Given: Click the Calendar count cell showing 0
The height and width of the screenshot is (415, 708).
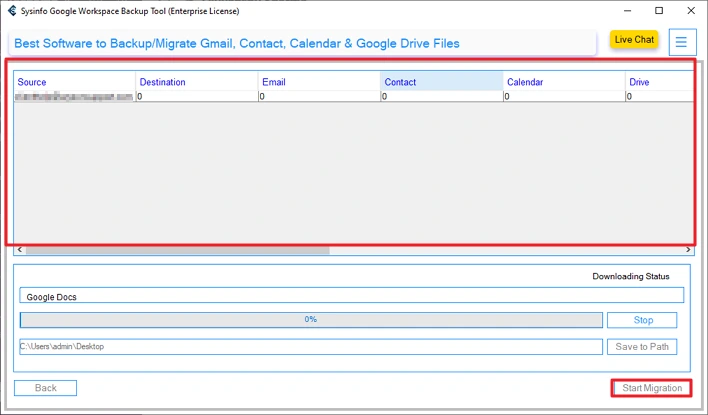Looking at the screenshot, I should tap(564, 97).
